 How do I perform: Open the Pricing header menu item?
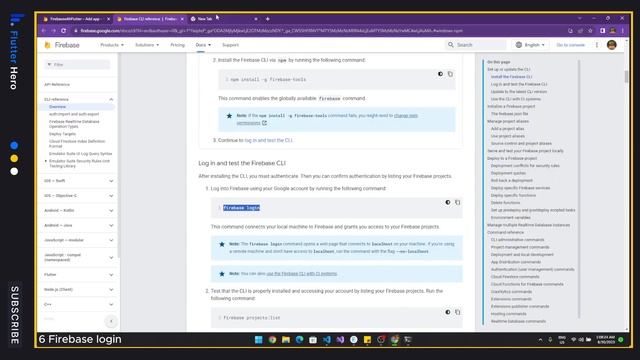coord(178,45)
